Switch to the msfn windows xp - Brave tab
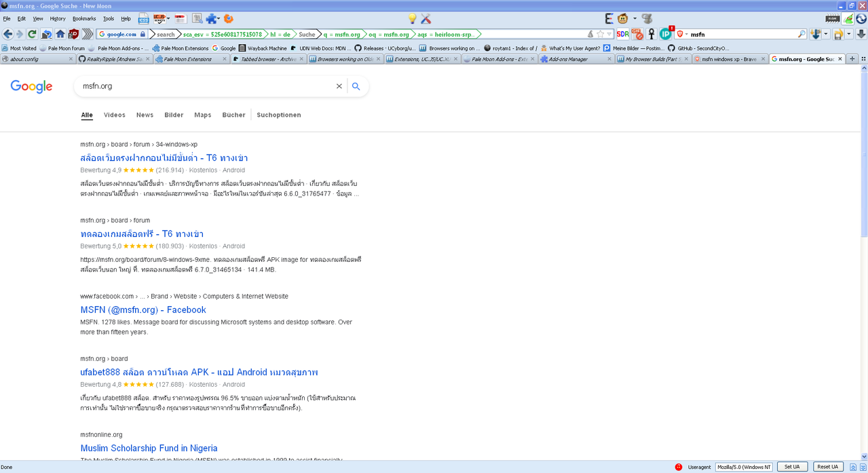 click(x=730, y=59)
